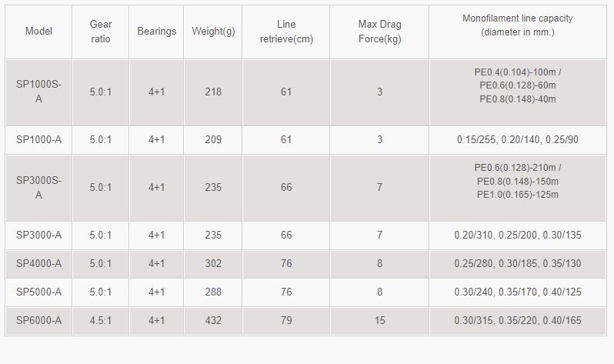Select the Weight(g) column header
The height and width of the screenshot is (364, 614).
pos(213,32)
